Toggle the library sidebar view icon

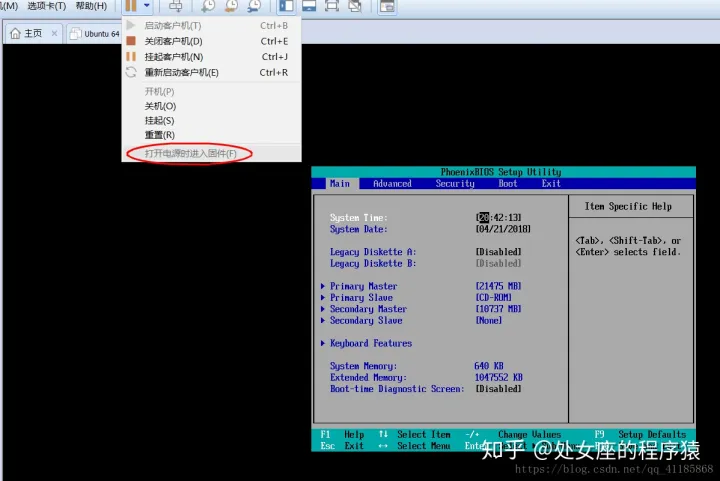tap(286, 6)
